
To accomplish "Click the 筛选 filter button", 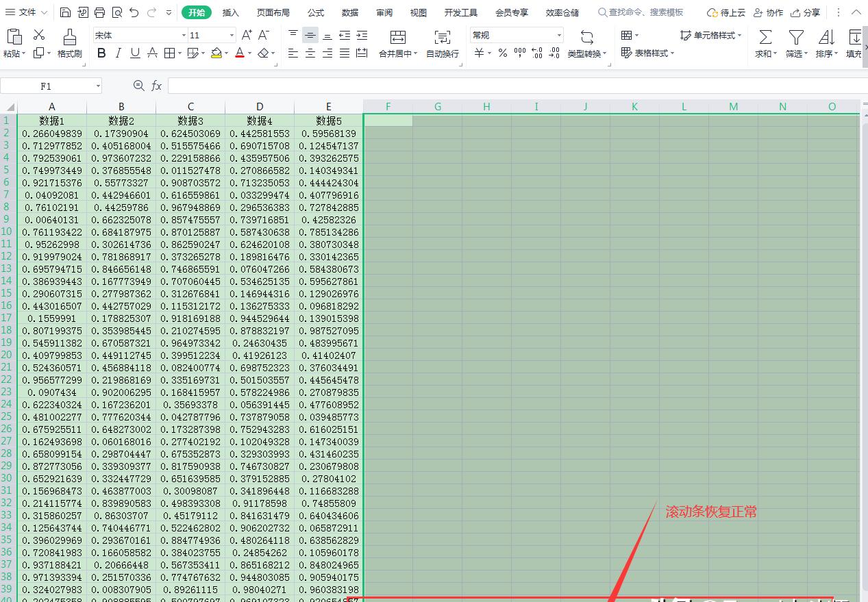I will 796,44.
